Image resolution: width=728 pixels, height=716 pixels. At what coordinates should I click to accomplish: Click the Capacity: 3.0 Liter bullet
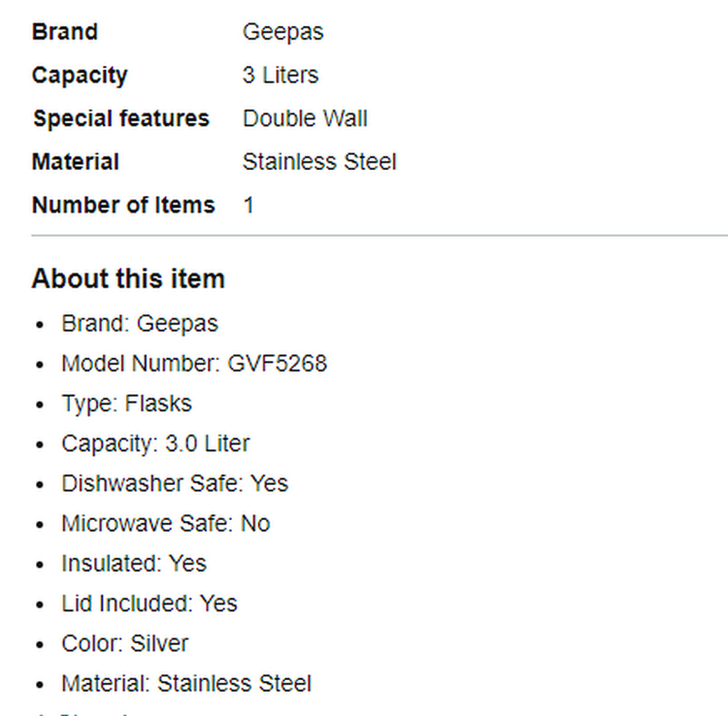[155, 443]
